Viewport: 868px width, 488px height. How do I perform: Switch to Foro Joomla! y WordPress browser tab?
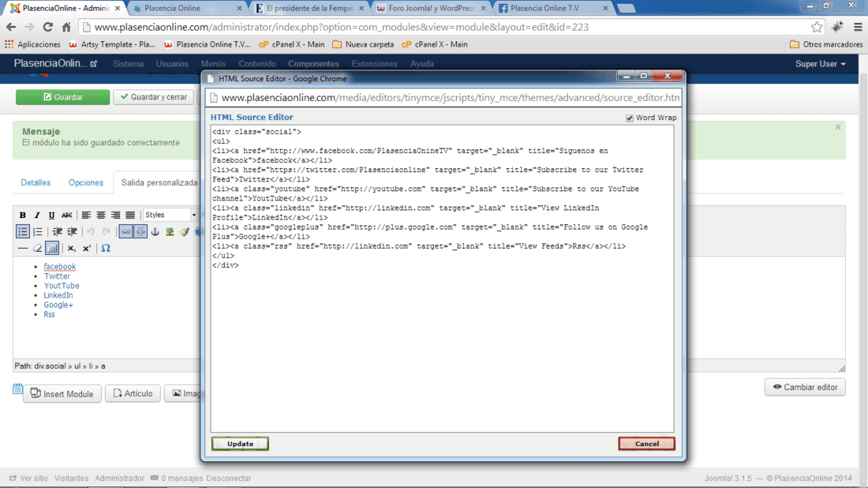(431, 9)
